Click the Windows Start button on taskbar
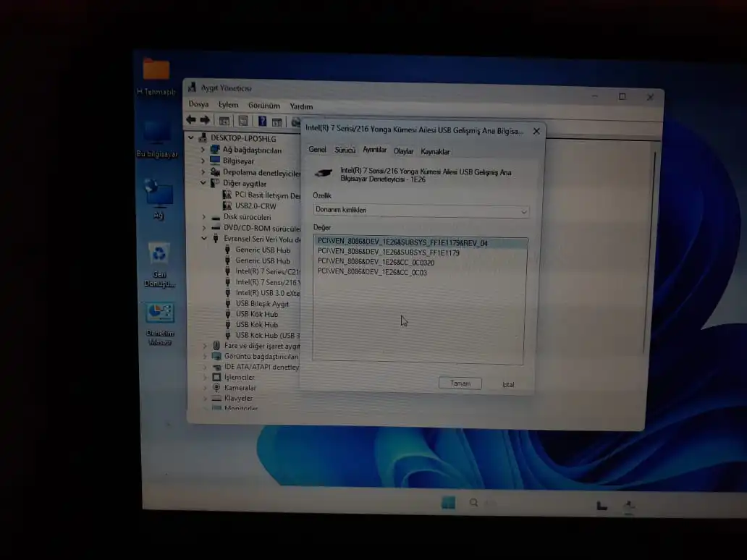Image resolution: width=747 pixels, height=560 pixels. [x=448, y=502]
